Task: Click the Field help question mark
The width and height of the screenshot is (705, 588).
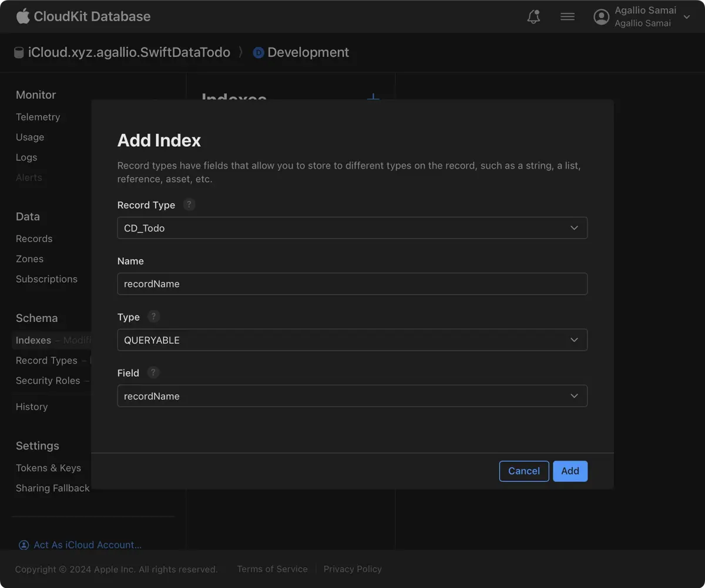Action: click(153, 372)
